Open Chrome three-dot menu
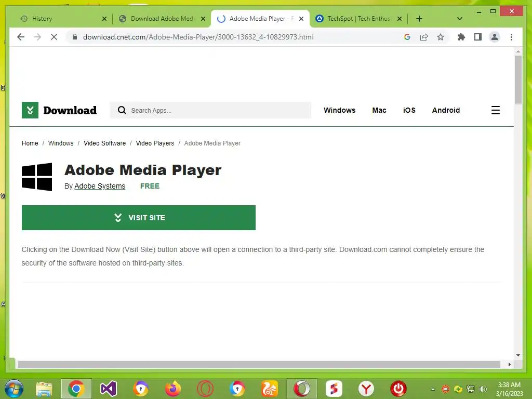532x399 pixels. (511, 37)
